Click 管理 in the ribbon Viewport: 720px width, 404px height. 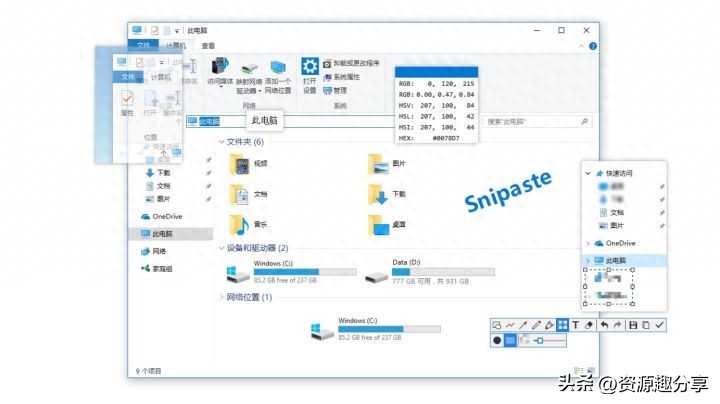pyautogui.click(x=335, y=90)
